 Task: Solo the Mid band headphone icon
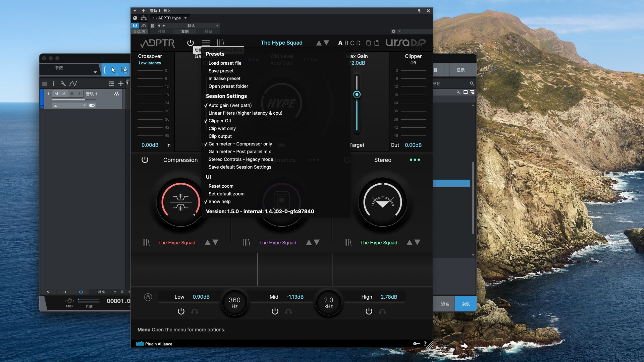point(288,311)
